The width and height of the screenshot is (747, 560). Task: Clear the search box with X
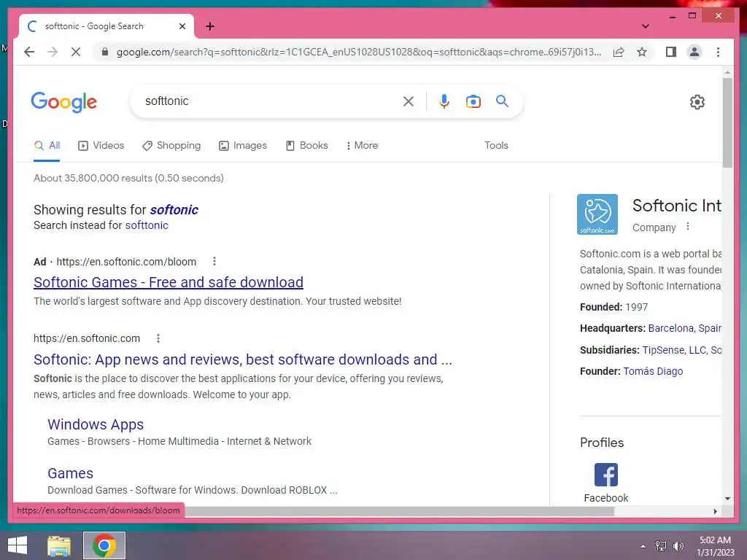(x=409, y=101)
